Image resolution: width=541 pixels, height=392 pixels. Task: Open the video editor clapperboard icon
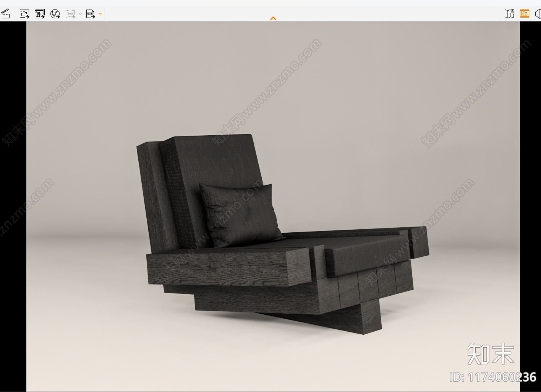[5, 14]
